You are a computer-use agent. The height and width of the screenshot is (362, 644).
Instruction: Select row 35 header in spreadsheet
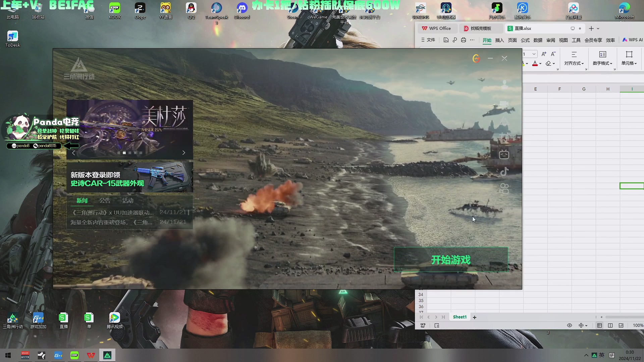point(421,301)
